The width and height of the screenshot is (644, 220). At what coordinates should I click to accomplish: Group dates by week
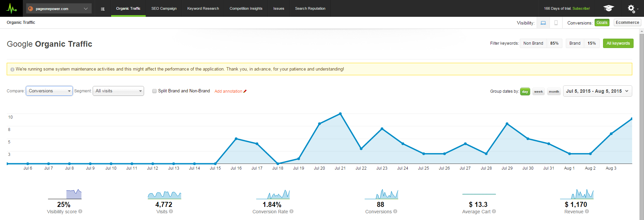click(538, 92)
